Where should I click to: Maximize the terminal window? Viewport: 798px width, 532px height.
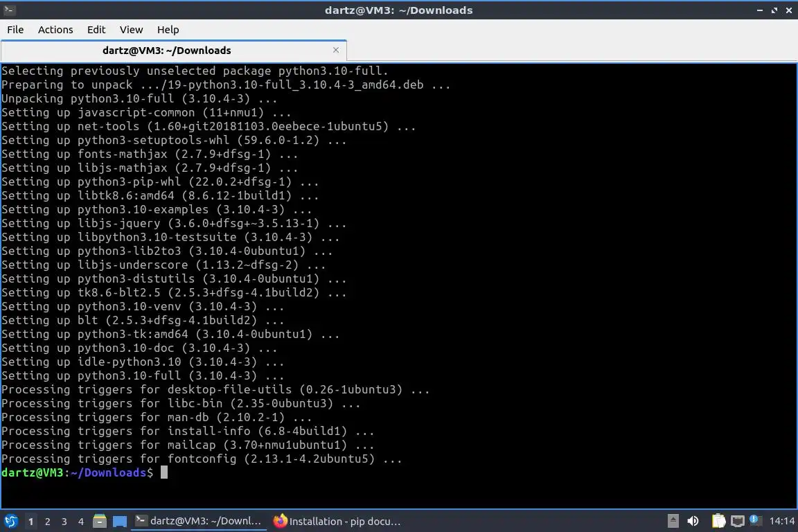pyautogui.click(x=774, y=10)
